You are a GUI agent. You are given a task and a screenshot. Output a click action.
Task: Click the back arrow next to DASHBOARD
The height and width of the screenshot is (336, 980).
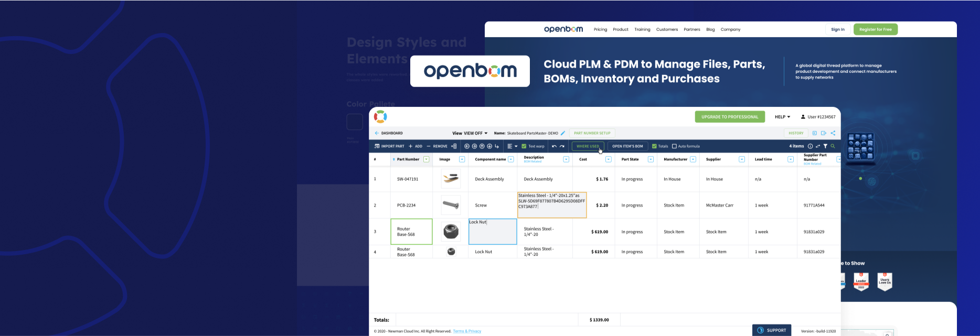[377, 133]
